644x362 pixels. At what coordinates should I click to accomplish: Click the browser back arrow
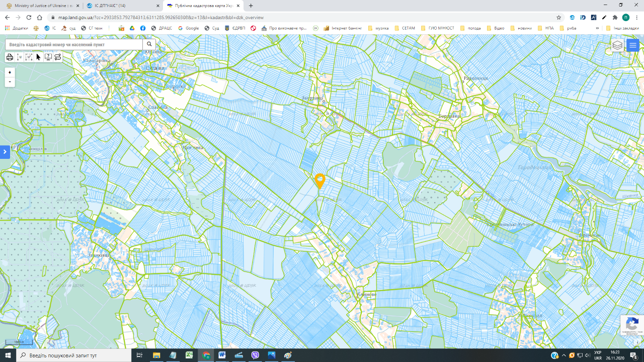(x=7, y=17)
